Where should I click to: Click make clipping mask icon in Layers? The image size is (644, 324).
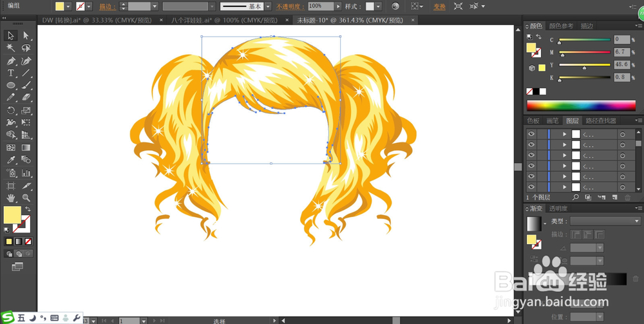(x=588, y=198)
